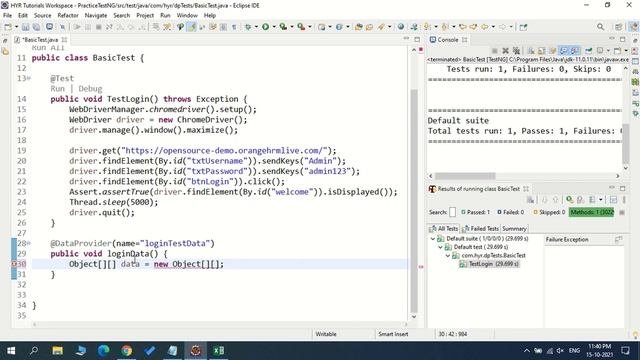Click the Back navigation arrow icon

click(x=484, y=27)
